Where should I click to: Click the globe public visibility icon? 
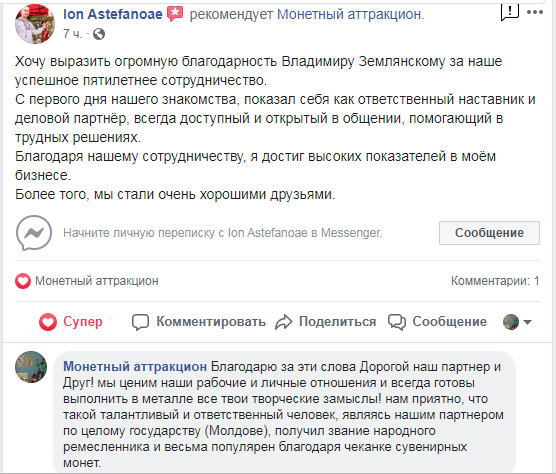click(99, 34)
